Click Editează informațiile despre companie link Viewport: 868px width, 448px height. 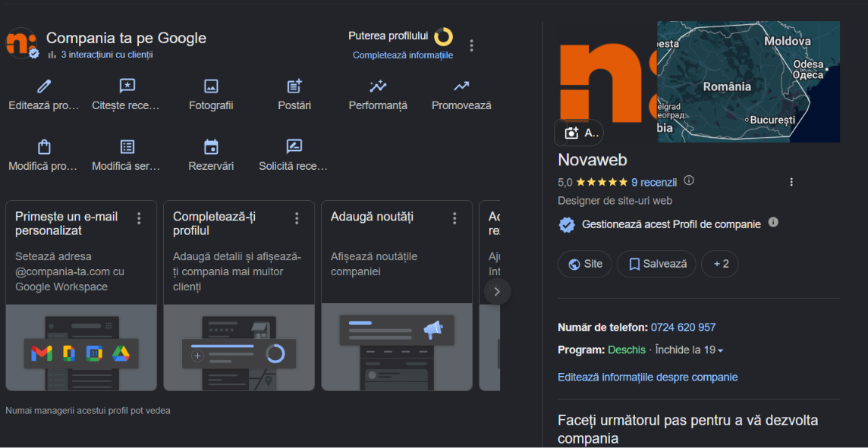pyautogui.click(x=648, y=378)
